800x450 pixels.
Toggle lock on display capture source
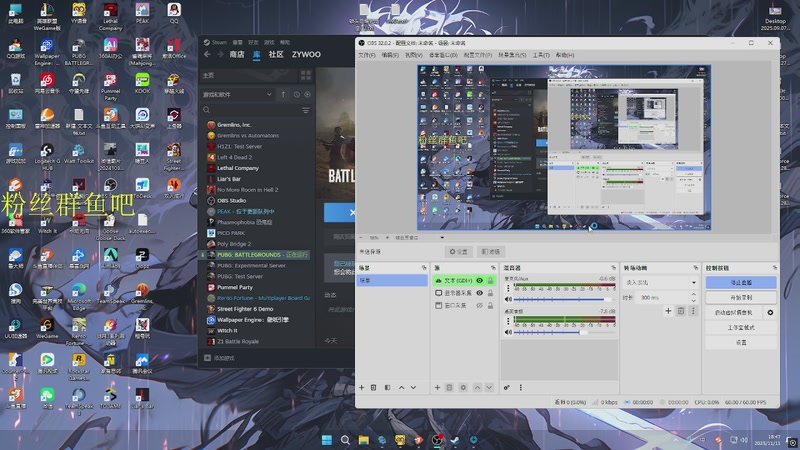[x=490, y=293]
